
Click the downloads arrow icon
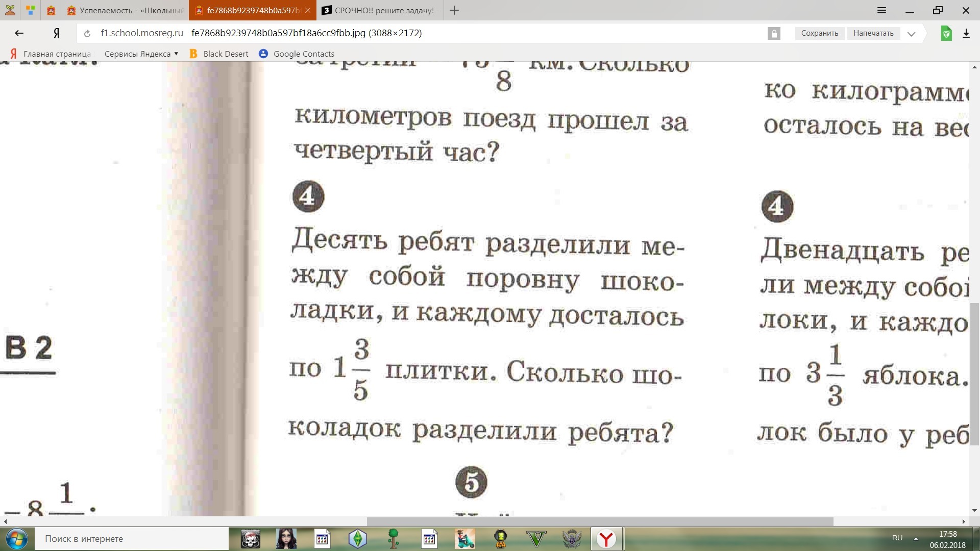pos(966,34)
